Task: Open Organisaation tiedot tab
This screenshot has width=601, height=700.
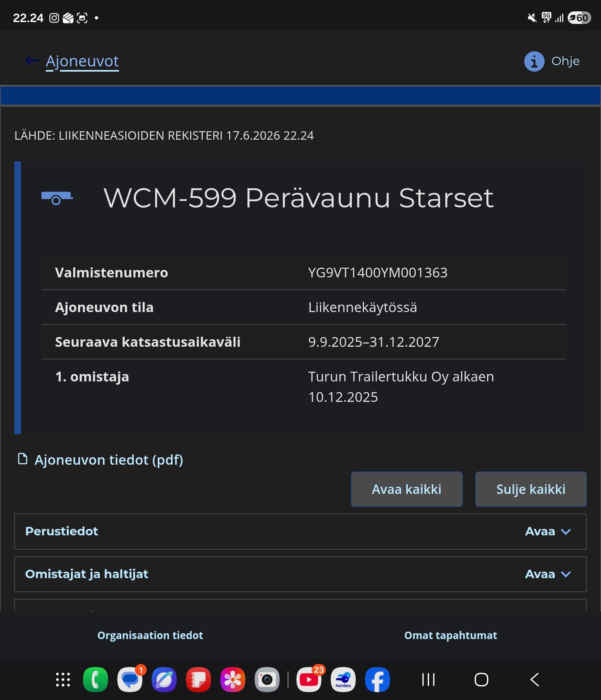Action: click(150, 636)
